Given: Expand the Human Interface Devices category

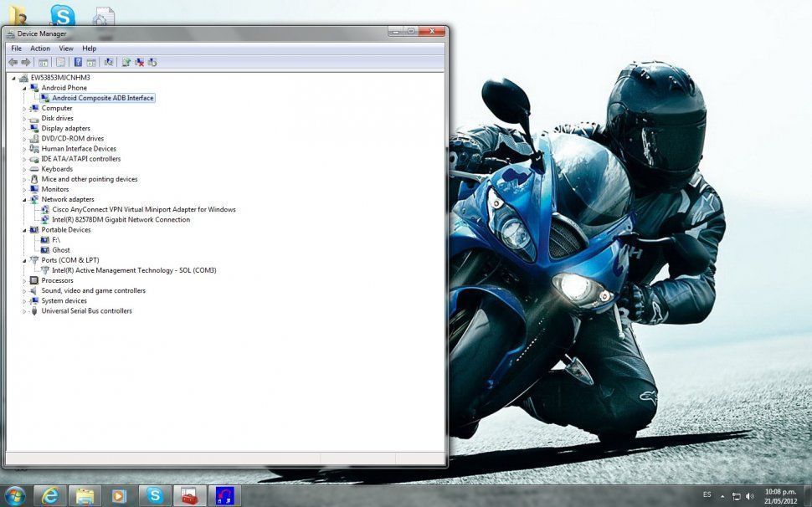Looking at the screenshot, I should 24,149.
